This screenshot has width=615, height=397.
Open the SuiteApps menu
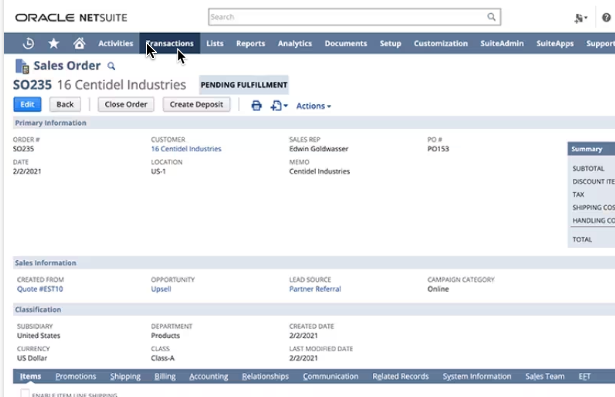[x=555, y=44]
